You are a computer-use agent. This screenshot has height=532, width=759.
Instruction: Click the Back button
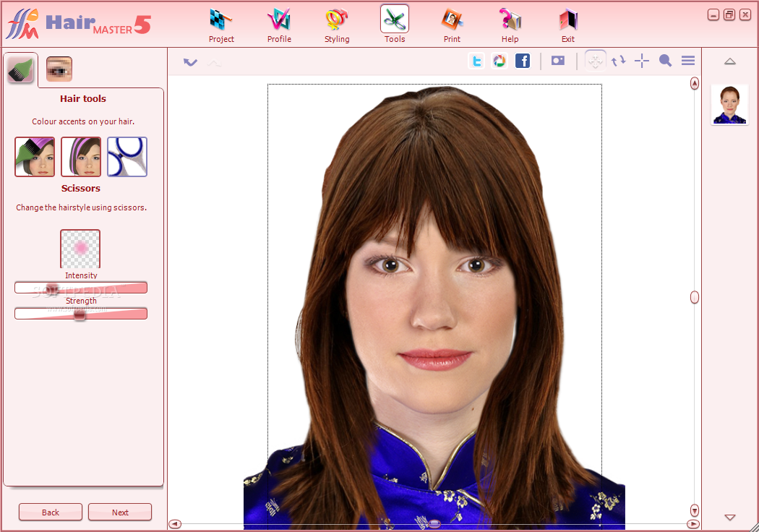51,512
